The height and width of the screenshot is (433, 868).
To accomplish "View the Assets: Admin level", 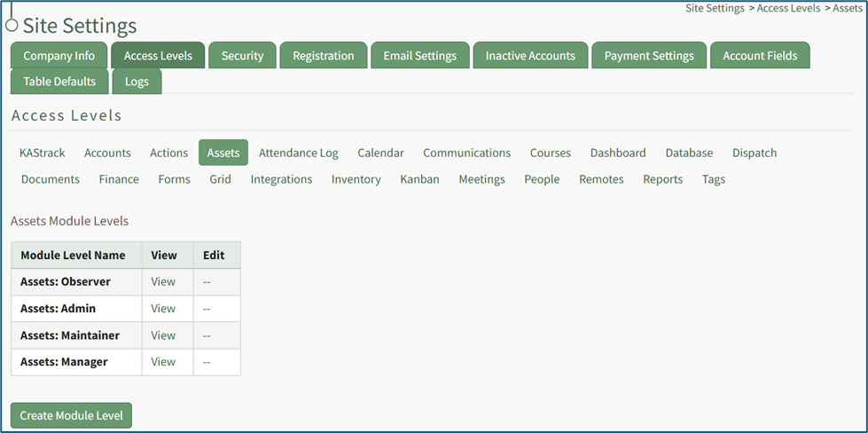I will (x=163, y=309).
